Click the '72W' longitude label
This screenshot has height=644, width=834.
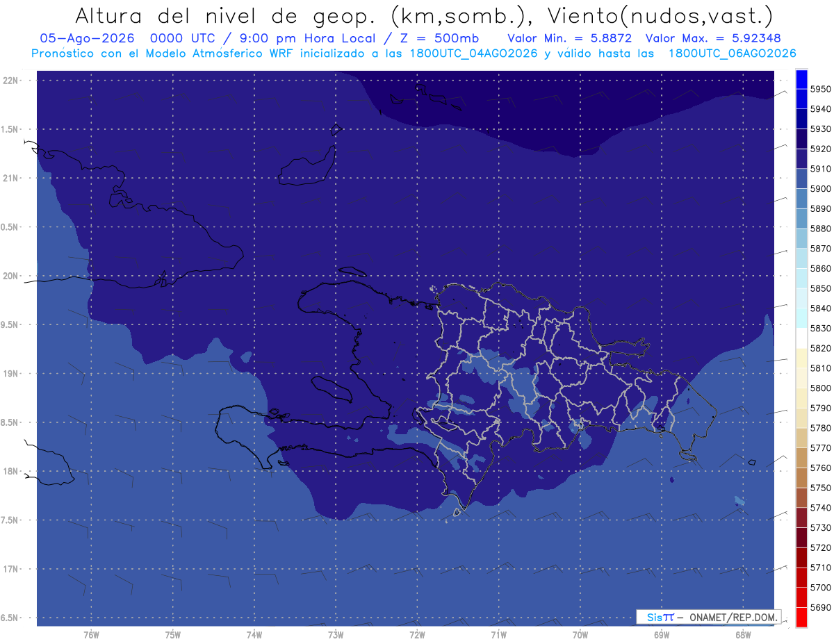[417, 635]
